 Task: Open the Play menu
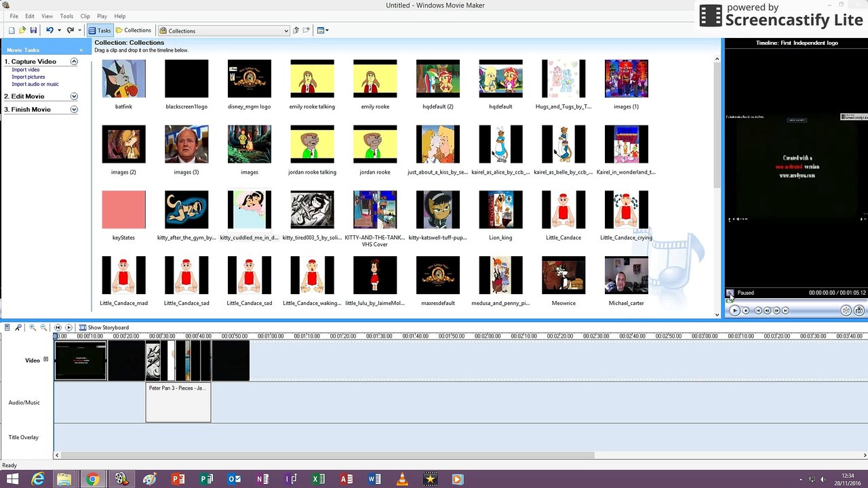102,16
